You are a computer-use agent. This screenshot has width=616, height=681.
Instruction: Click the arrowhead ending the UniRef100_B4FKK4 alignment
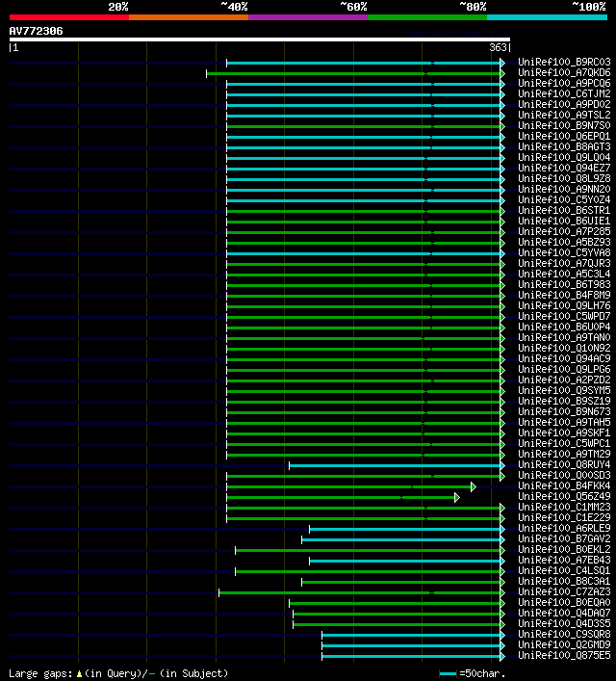pyautogui.click(x=474, y=486)
